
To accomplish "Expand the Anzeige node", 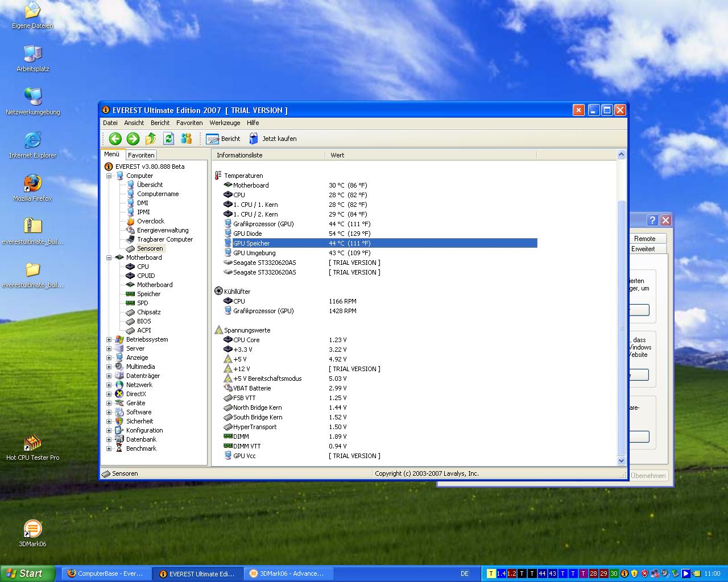I will tap(109, 357).
